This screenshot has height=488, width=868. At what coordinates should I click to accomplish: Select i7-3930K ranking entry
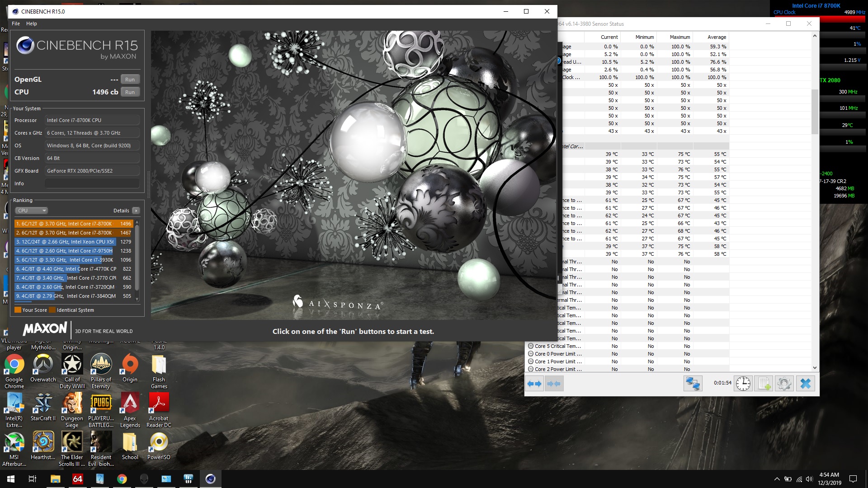click(x=74, y=260)
